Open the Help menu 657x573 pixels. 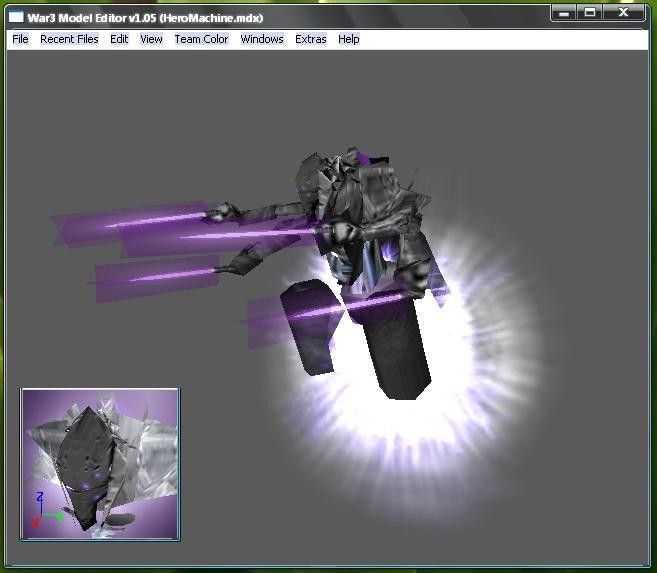[x=349, y=39]
